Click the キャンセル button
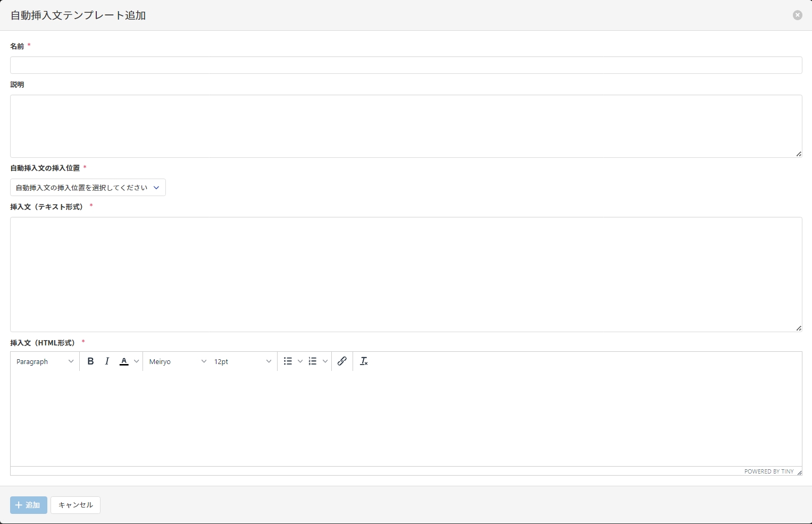 76,505
